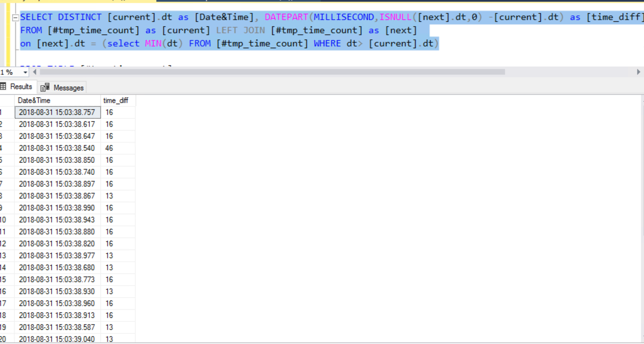
Task: Switch to the Results tab
Action: [x=21, y=87]
